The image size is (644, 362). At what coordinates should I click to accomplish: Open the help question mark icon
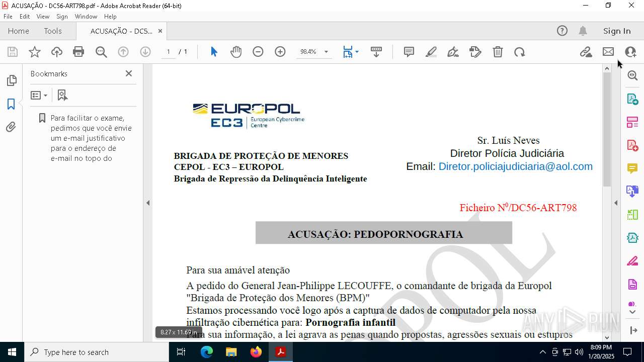[x=562, y=31]
